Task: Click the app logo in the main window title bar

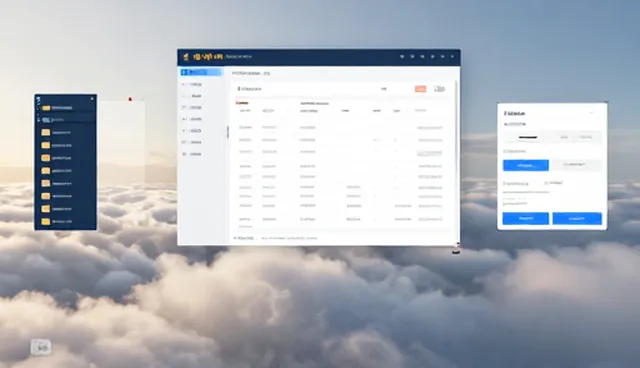Action: click(186, 57)
